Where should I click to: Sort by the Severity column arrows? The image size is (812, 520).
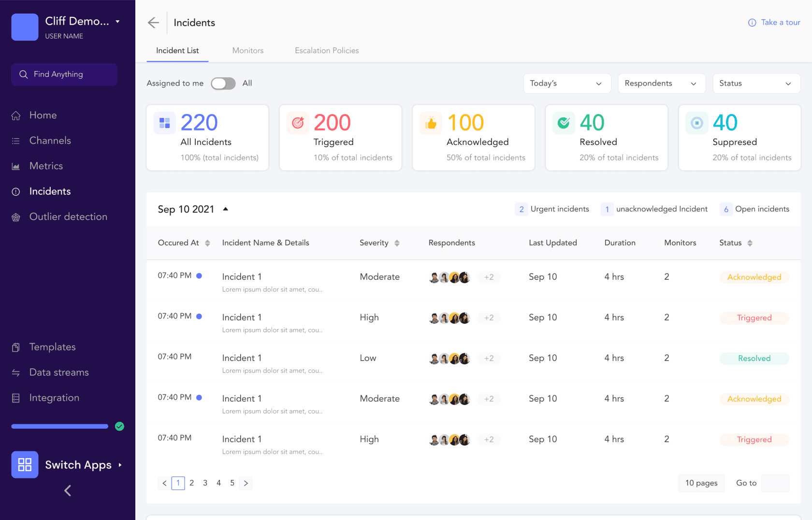point(397,243)
